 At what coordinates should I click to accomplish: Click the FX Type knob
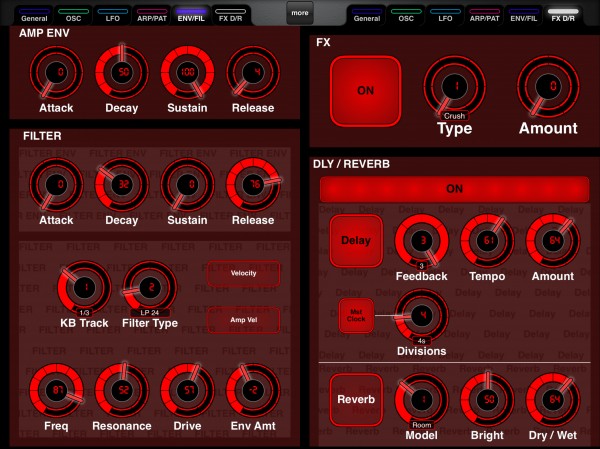(455, 87)
